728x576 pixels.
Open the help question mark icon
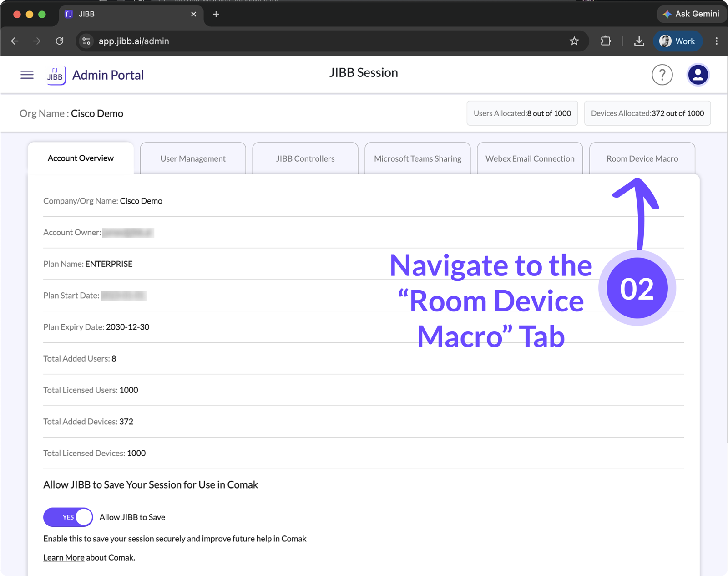[662, 75]
